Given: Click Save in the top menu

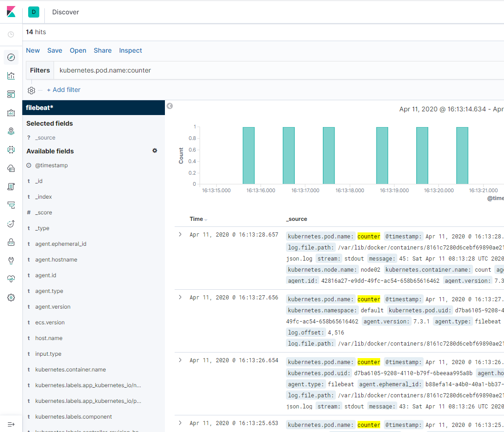Looking at the screenshot, I should tap(55, 50).
